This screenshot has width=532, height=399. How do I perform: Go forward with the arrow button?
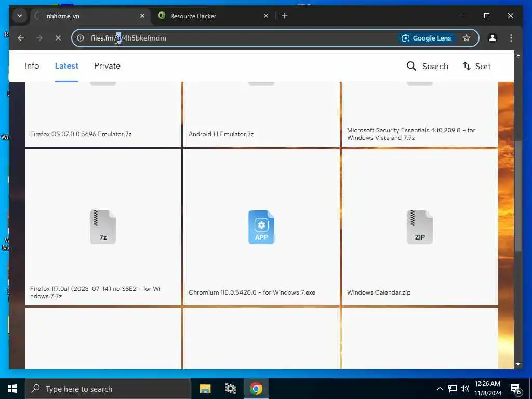pyautogui.click(x=39, y=38)
